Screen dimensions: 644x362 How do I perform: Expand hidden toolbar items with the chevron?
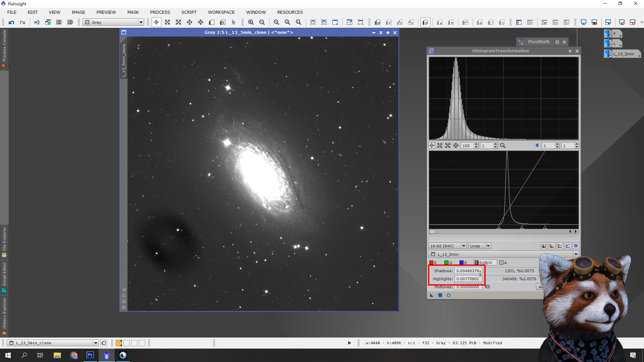point(641,22)
